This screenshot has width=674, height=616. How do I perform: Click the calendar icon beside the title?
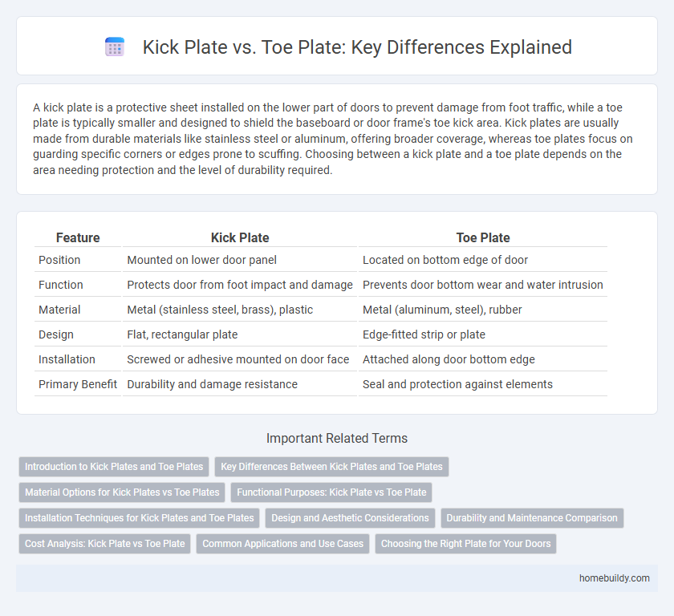(x=116, y=47)
